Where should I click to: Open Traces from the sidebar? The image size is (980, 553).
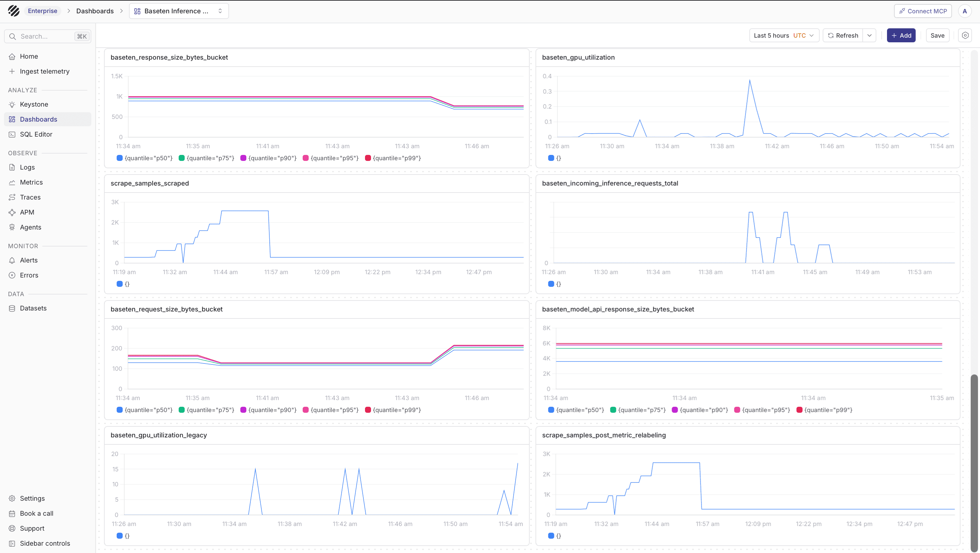[48, 197]
